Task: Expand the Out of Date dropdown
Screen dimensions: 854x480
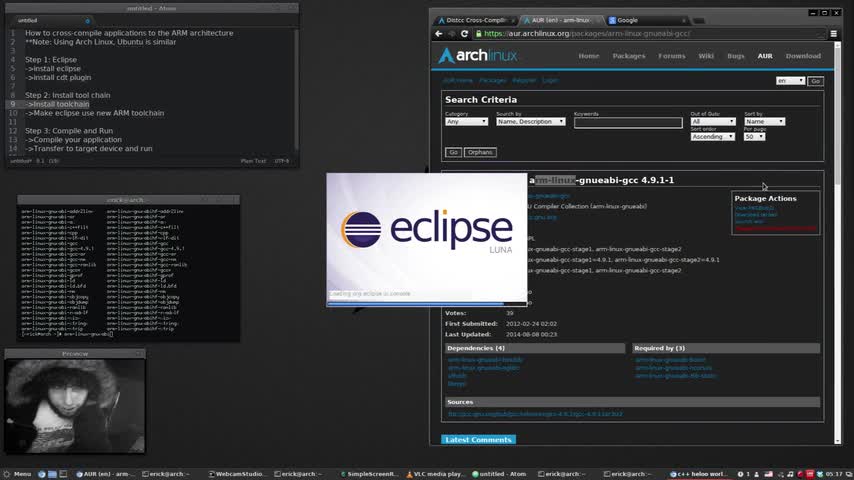Action: coord(712,121)
